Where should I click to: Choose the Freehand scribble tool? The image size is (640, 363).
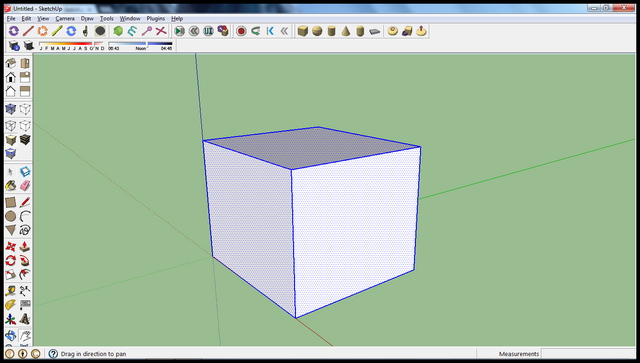[x=25, y=230]
